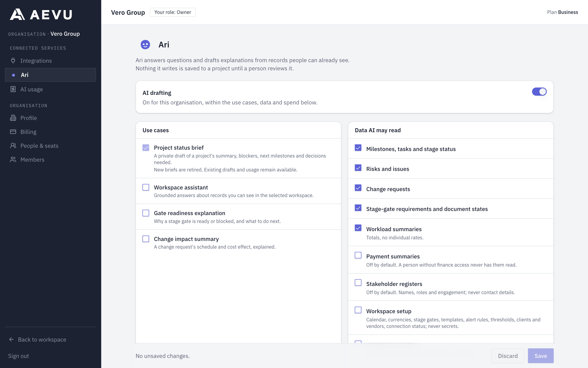
Task: Uncheck the Risks and issues checkbox
Action: click(358, 168)
